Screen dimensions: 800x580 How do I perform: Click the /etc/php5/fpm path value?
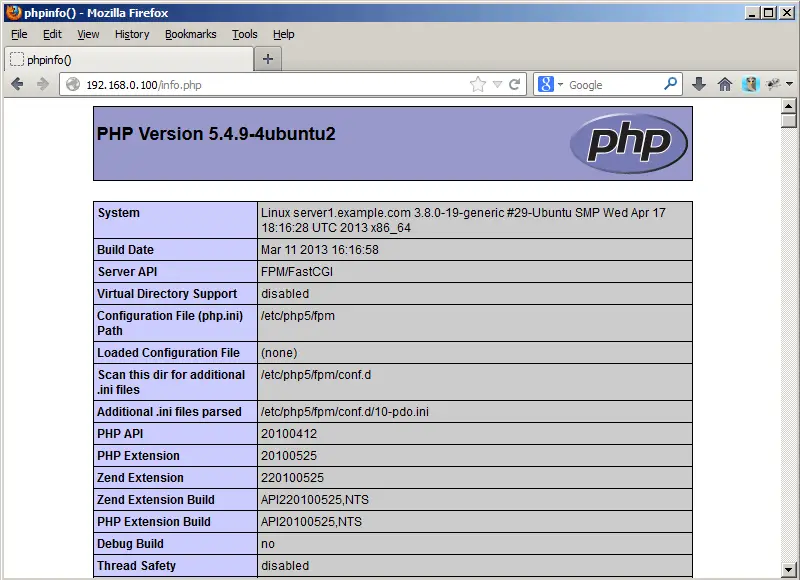tap(297, 316)
